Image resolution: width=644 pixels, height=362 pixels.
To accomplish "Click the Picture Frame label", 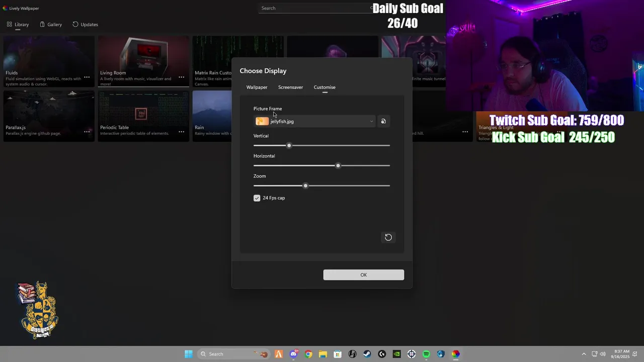I will tap(268, 109).
